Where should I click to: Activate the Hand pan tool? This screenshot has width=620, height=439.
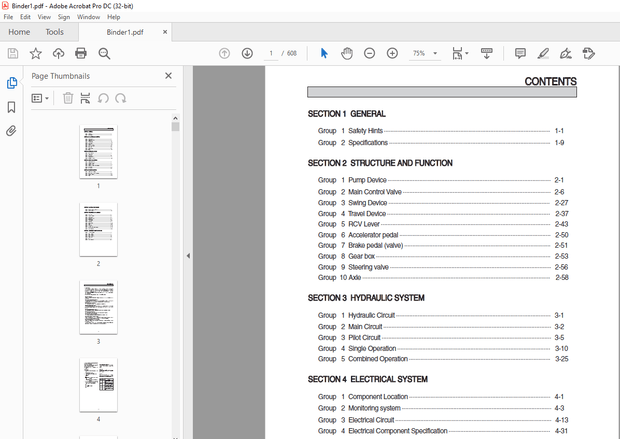pyautogui.click(x=347, y=53)
